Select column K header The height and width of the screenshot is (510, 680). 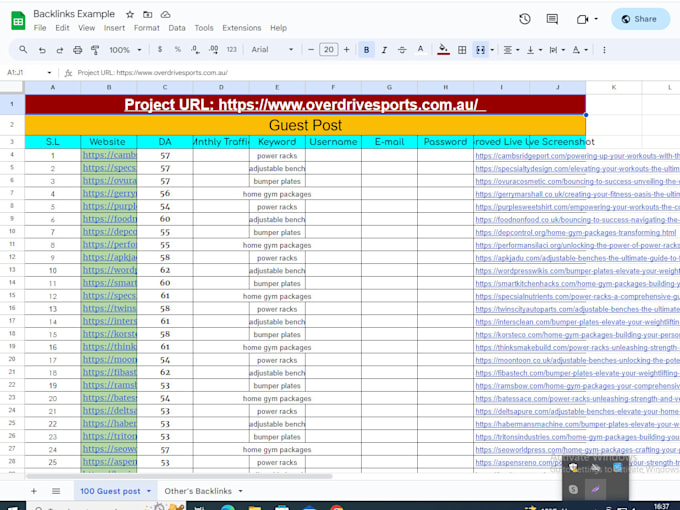614,87
